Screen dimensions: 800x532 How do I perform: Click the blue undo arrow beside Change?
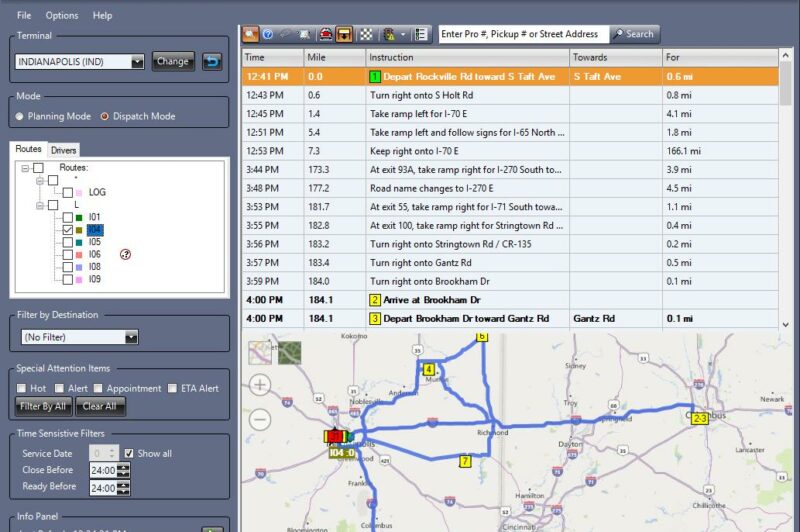(212, 62)
